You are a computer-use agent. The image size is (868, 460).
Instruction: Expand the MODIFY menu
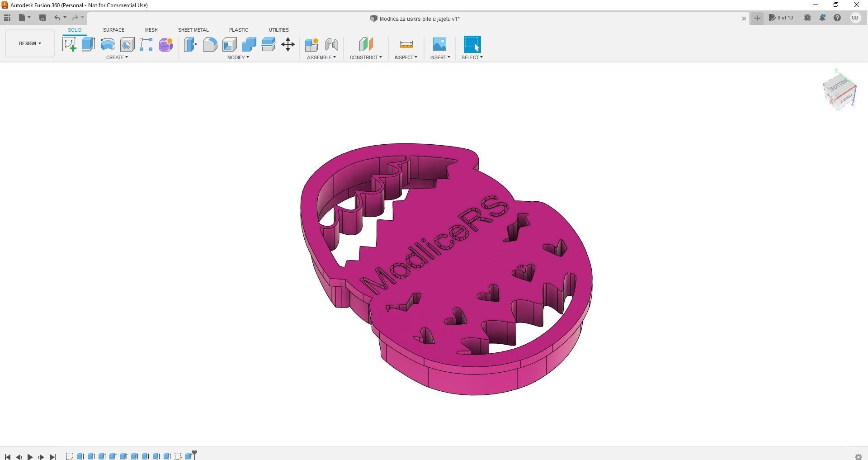tap(238, 57)
